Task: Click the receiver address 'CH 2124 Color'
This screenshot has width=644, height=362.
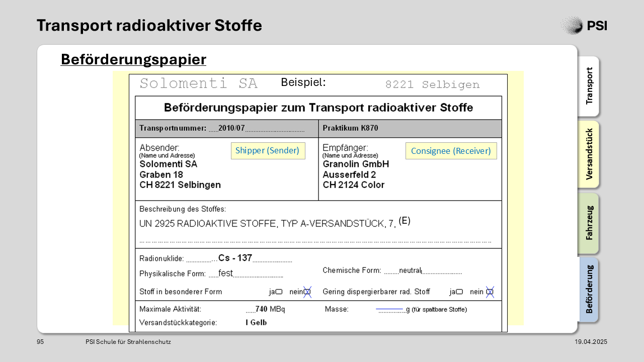Action: tap(354, 185)
